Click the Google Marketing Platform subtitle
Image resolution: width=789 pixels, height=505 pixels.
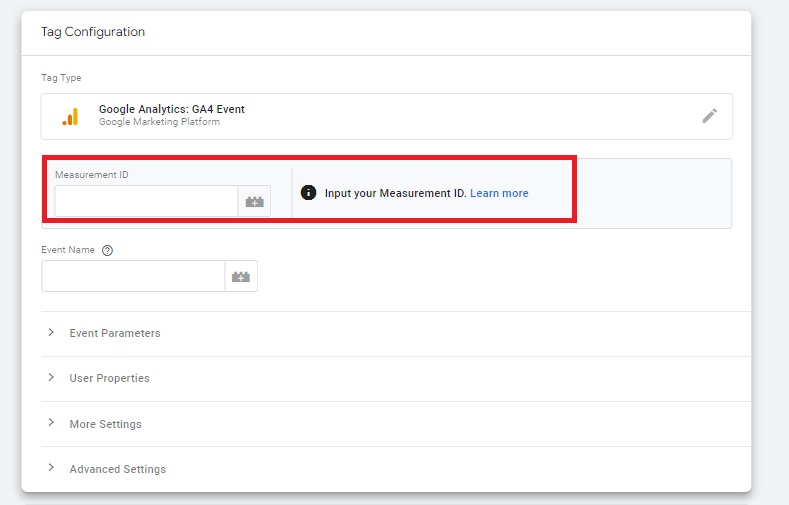tap(159, 122)
